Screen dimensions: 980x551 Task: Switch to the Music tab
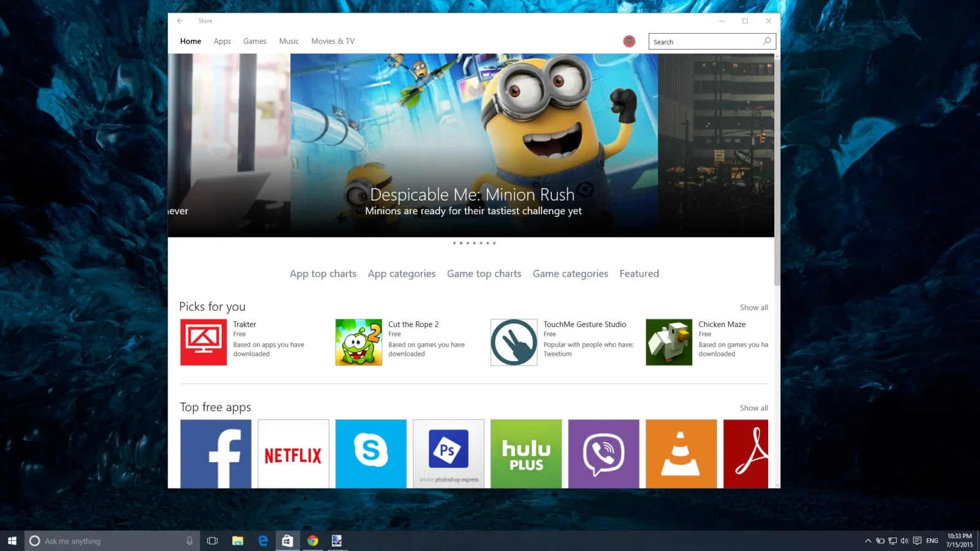(289, 41)
